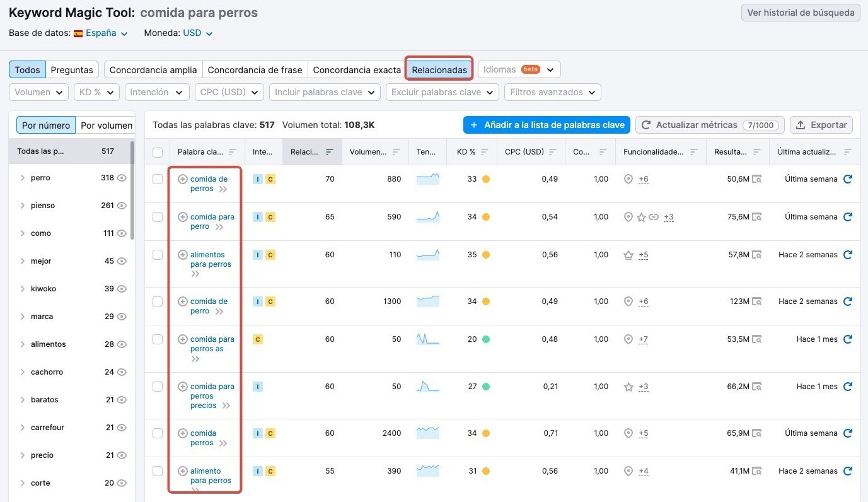
Task: Open SERP view for 66,2M results
Action: [x=756, y=387]
